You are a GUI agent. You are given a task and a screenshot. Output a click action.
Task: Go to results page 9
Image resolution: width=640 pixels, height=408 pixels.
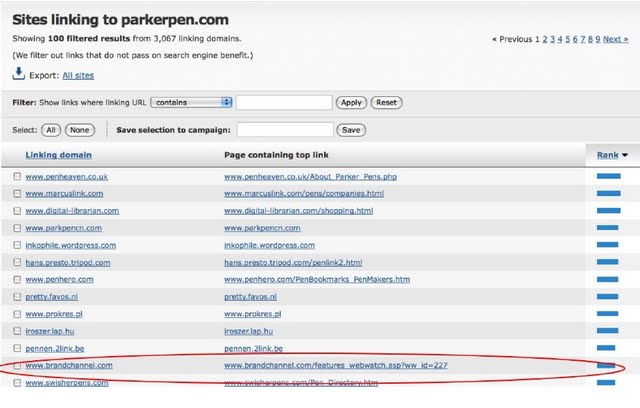(x=598, y=39)
